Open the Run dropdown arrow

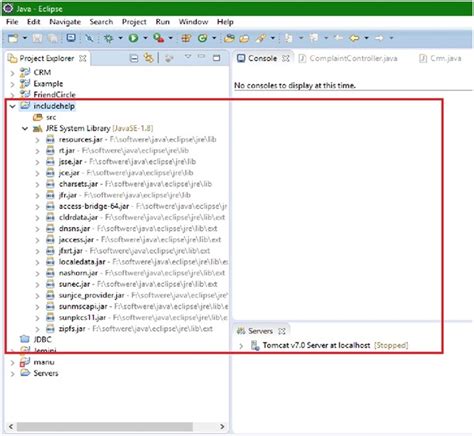[145, 38]
